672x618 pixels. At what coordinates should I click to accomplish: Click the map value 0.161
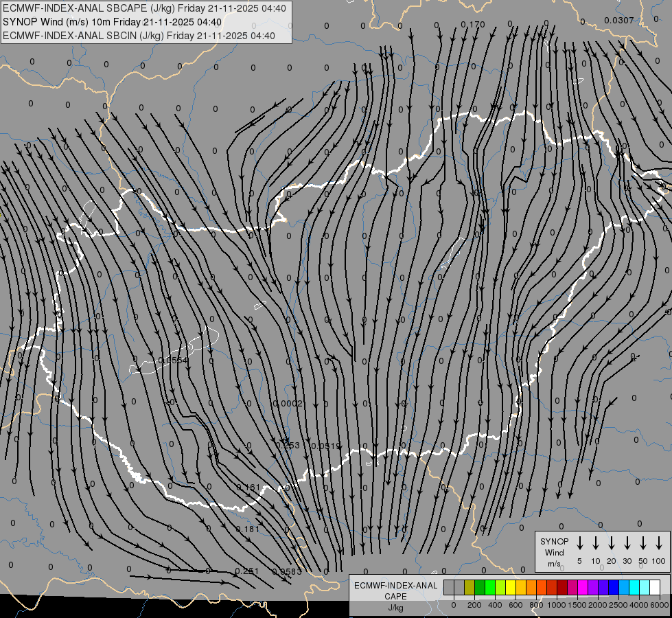[x=248, y=488]
